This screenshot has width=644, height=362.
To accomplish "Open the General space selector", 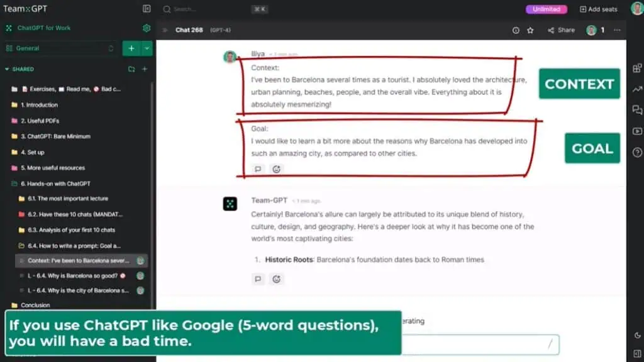I will (60, 48).
